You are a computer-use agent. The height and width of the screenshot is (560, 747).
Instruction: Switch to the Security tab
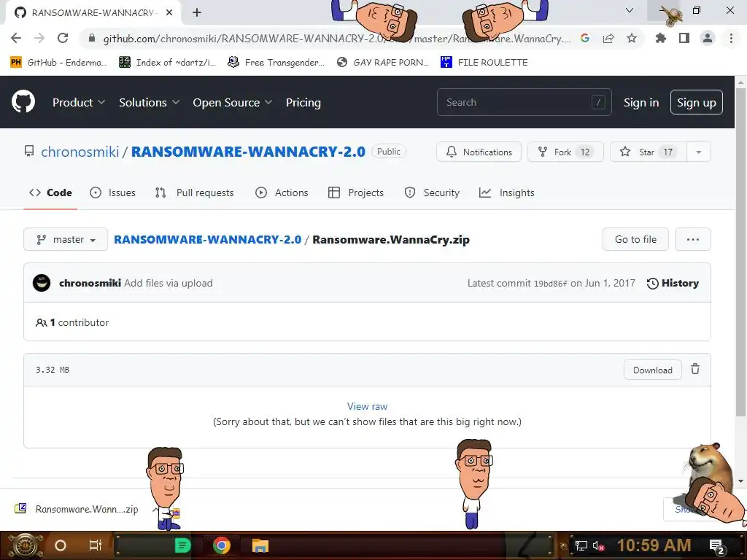click(432, 192)
